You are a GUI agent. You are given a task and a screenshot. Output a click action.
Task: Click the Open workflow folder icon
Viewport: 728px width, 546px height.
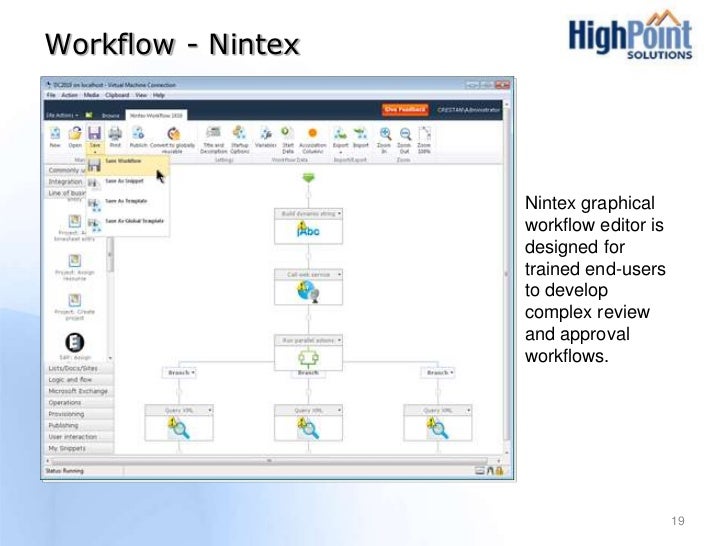tap(75, 134)
